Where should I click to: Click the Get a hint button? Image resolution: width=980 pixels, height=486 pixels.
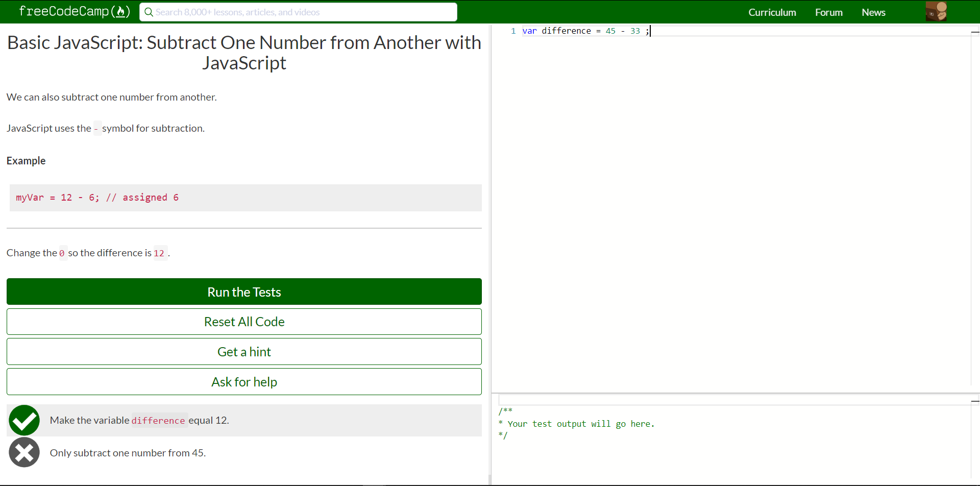tap(243, 351)
